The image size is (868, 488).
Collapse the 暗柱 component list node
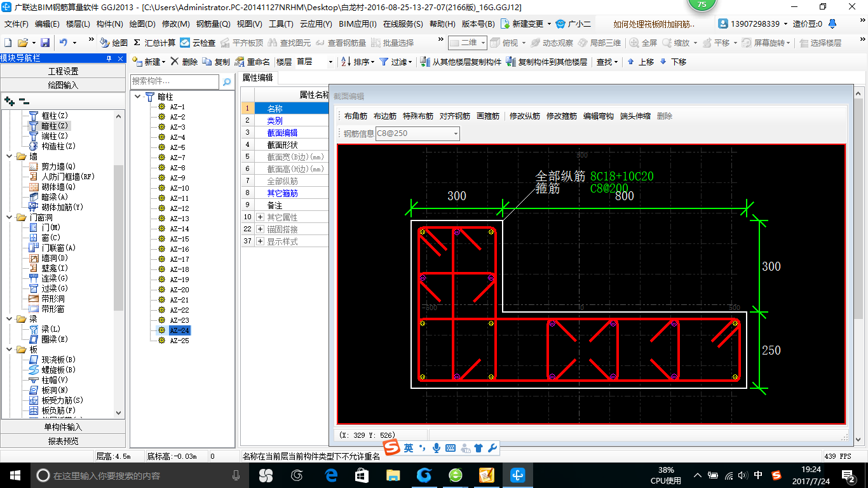[x=139, y=97]
